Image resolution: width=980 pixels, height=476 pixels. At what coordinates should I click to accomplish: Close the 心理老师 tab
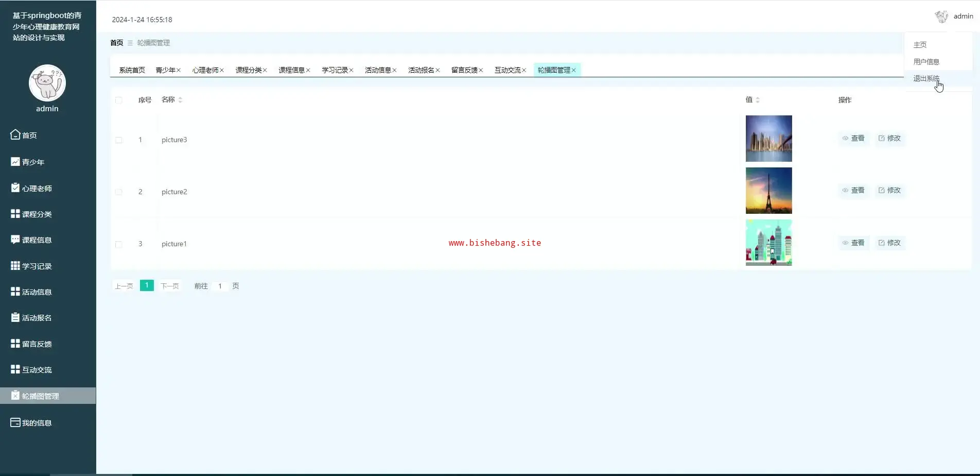click(222, 70)
